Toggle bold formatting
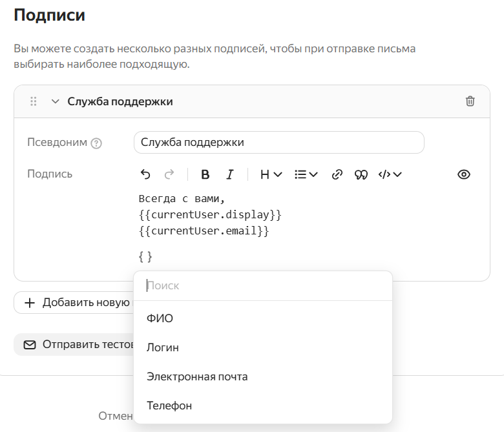Image resolution: width=504 pixels, height=432 pixels. [205, 174]
